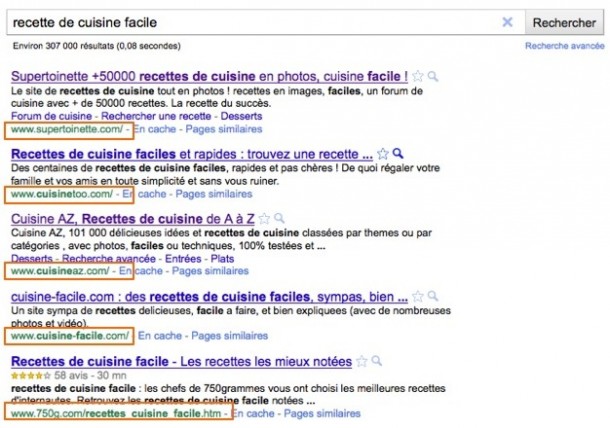Open the Entrées sitelink under Cuisine AZ
Viewport: 610px width, 428px height.
pos(183,259)
